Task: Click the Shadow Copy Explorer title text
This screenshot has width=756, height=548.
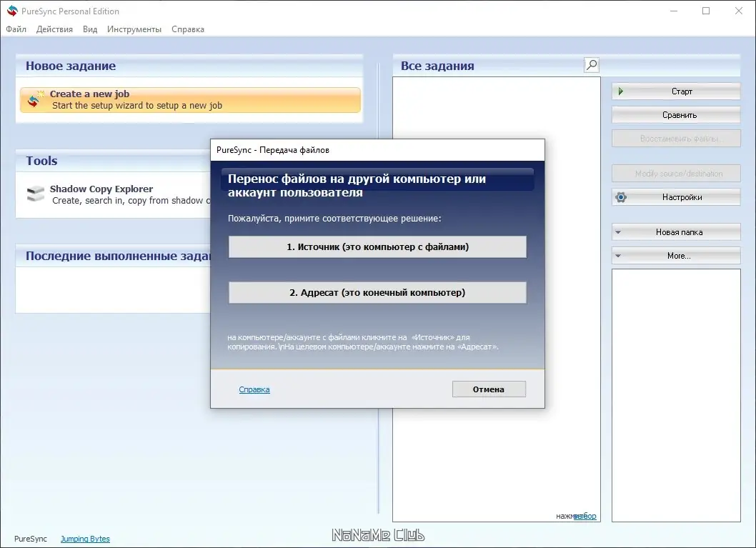Action: [101, 189]
